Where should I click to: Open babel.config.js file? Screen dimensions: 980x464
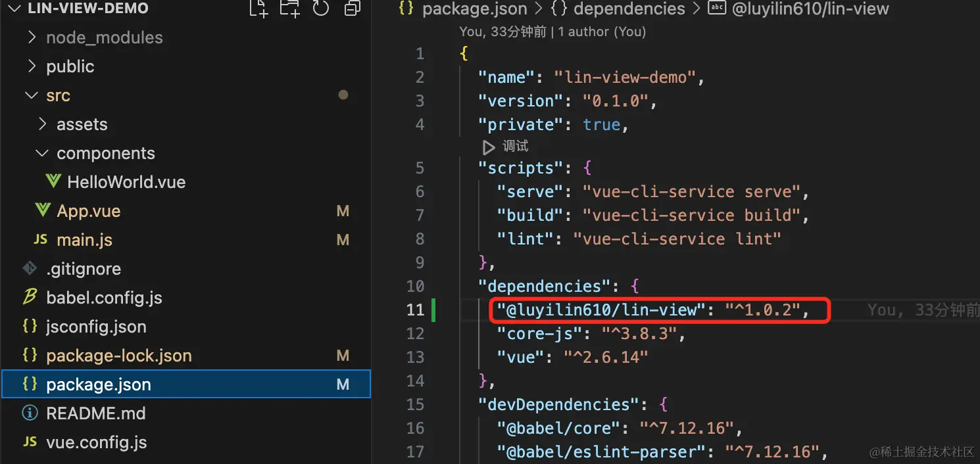coord(104,298)
